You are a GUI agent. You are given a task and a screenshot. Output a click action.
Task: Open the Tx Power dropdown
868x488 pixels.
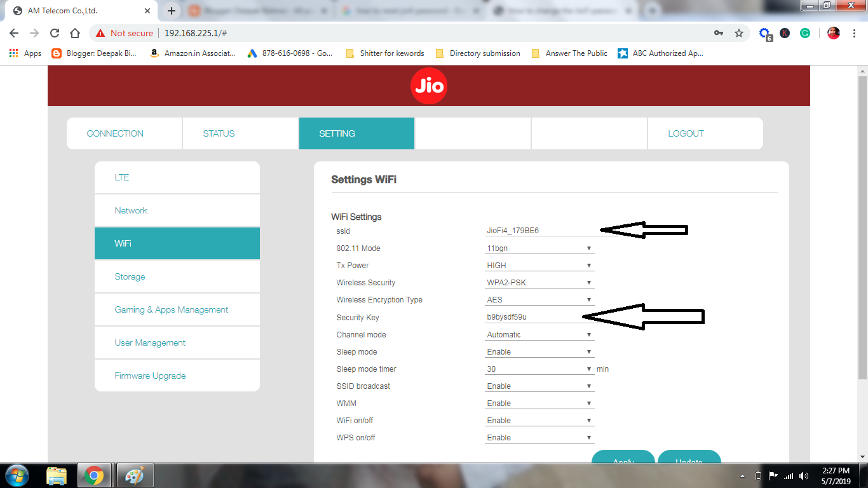pos(539,265)
